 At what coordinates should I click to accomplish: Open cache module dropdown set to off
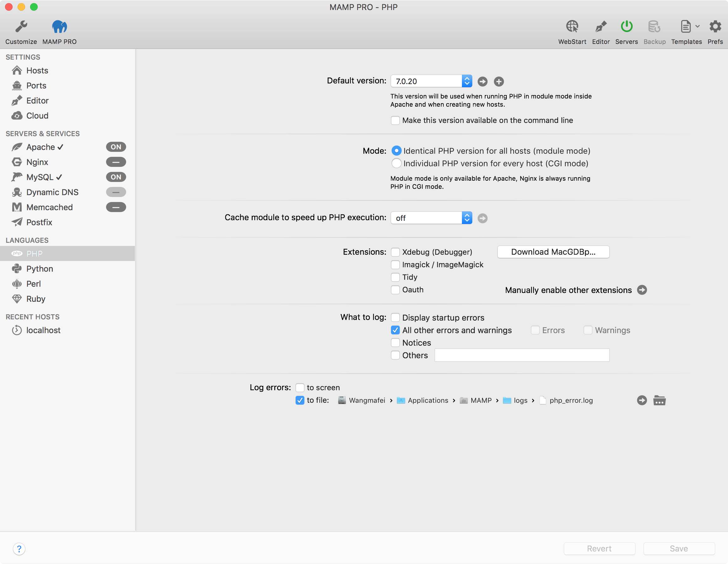[431, 218]
